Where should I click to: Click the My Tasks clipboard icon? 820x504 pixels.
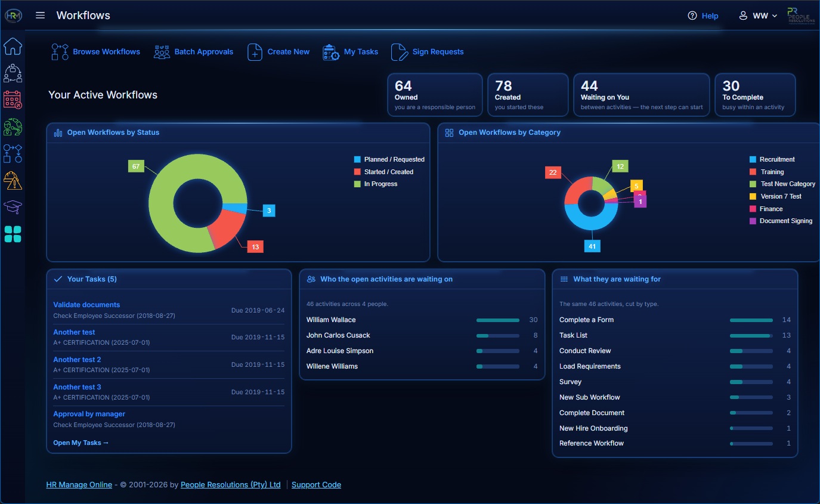(331, 52)
